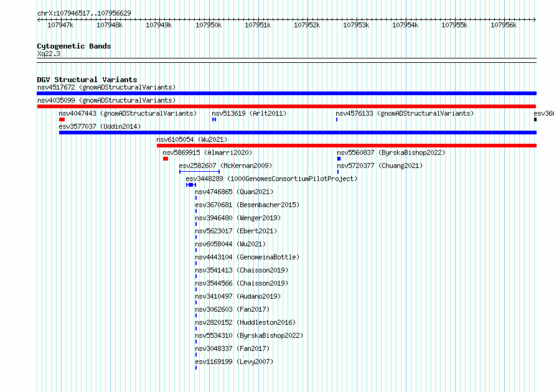The height and width of the screenshot is (392, 554).
Task: Open the nsv4443104 (GenomeinaBottle) label
Action: (x=247, y=257)
